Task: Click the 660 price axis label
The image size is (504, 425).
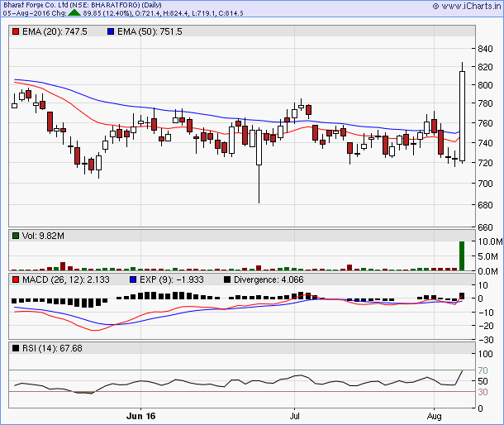Action: pos(485,227)
